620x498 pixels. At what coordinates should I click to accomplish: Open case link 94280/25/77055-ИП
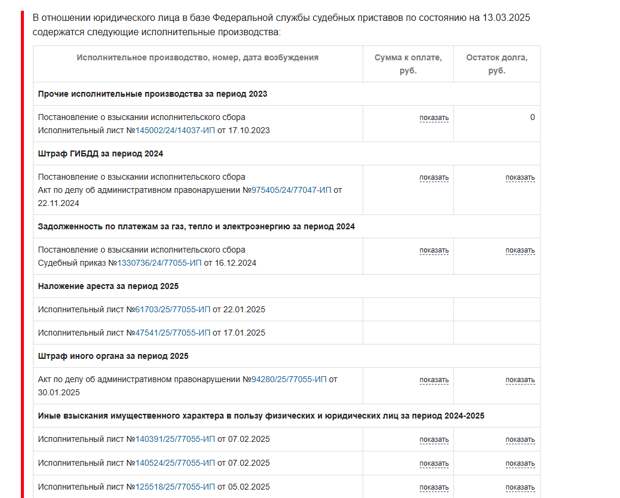(289, 379)
